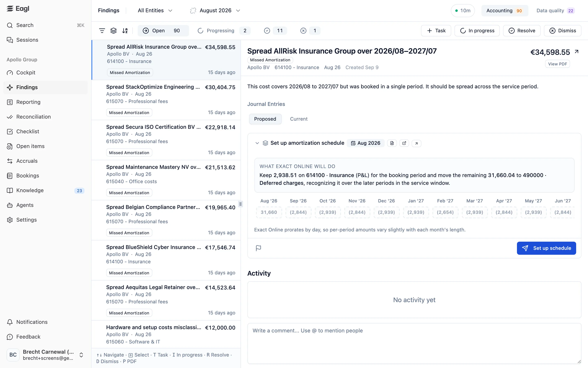Viewport: 588px width, 368px height.
Task: Click the Eagl logo
Action: [18, 9]
